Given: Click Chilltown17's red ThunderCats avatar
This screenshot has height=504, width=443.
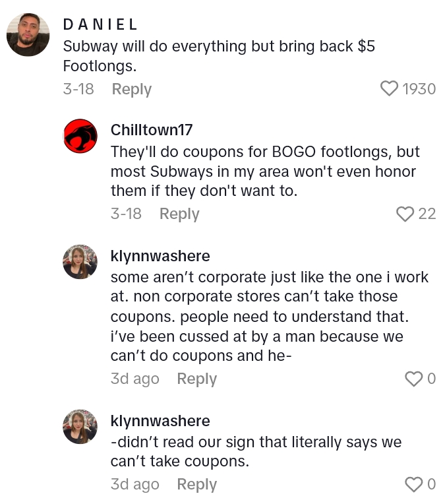Looking at the screenshot, I should tap(80, 137).
